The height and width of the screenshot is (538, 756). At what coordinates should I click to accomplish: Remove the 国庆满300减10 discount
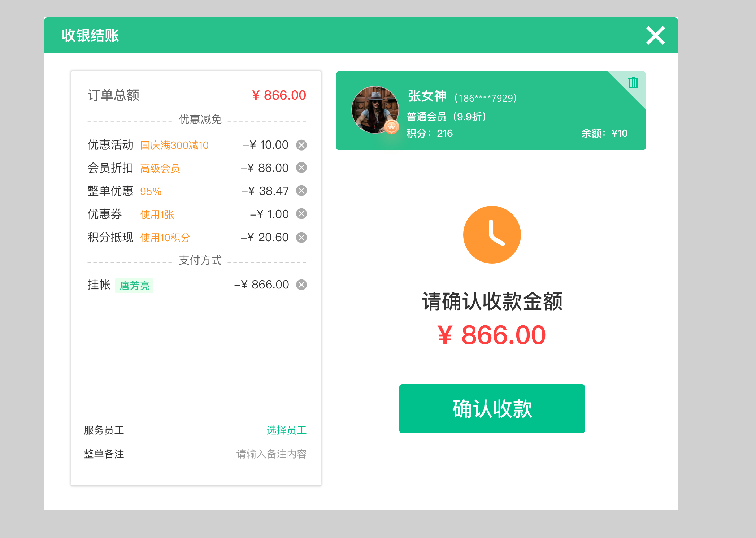[x=302, y=145]
